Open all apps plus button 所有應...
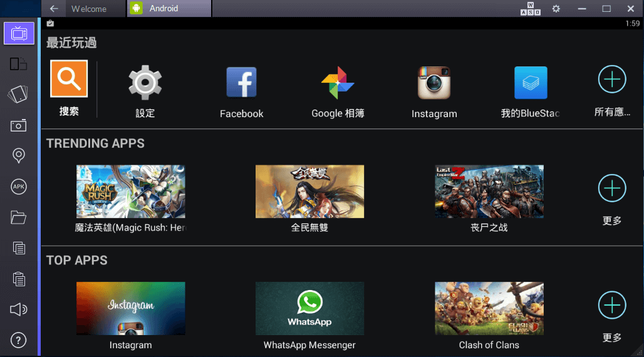This screenshot has height=357, width=644. click(612, 79)
